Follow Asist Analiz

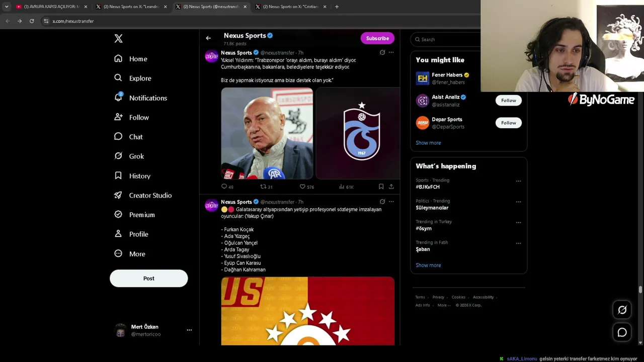click(x=508, y=101)
